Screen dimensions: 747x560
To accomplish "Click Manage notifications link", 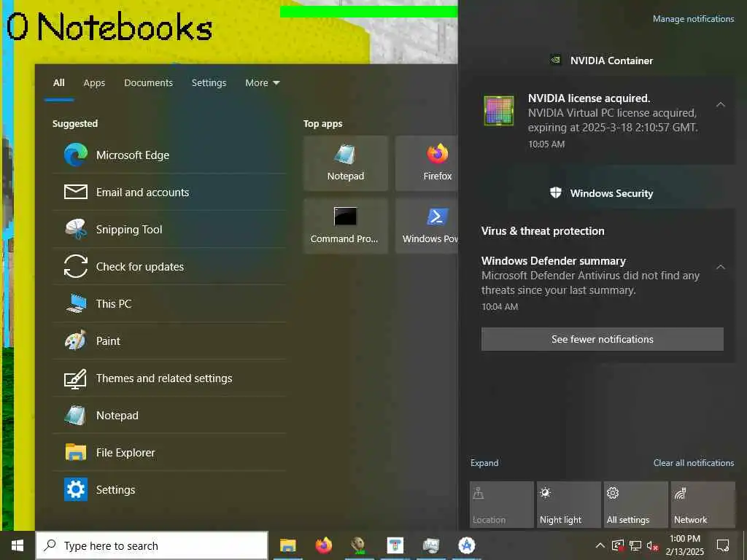I will click(x=693, y=19).
